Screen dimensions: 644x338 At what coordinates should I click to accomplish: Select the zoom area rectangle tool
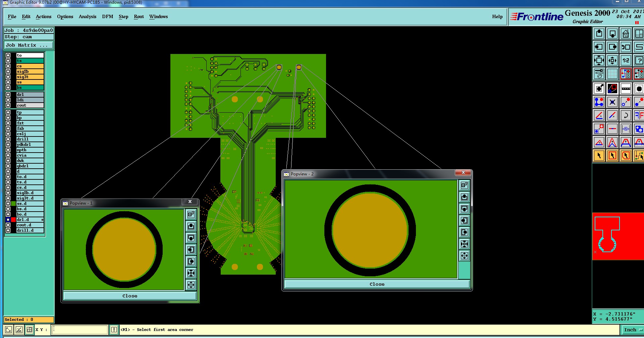pyautogui.click(x=612, y=89)
